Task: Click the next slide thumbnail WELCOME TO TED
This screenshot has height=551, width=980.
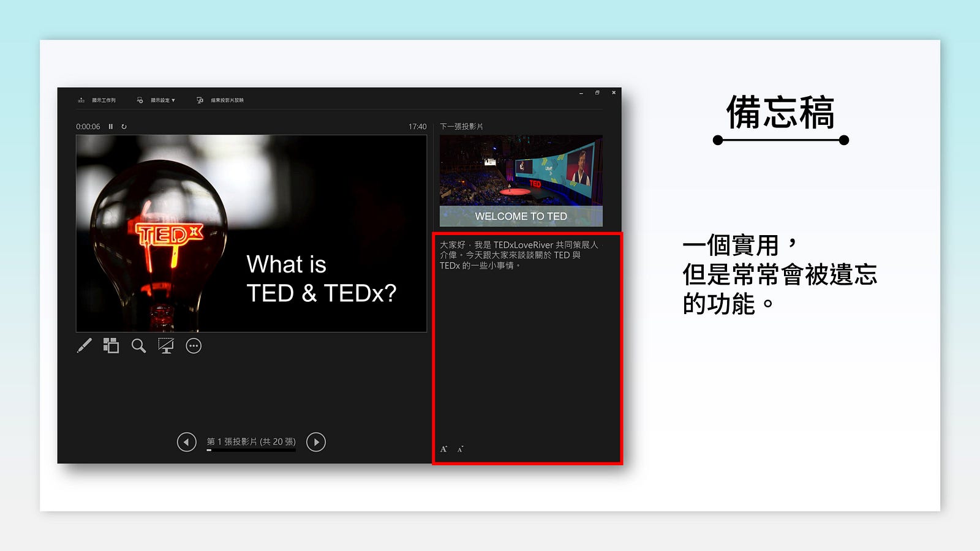Action: tap(521, 181)
